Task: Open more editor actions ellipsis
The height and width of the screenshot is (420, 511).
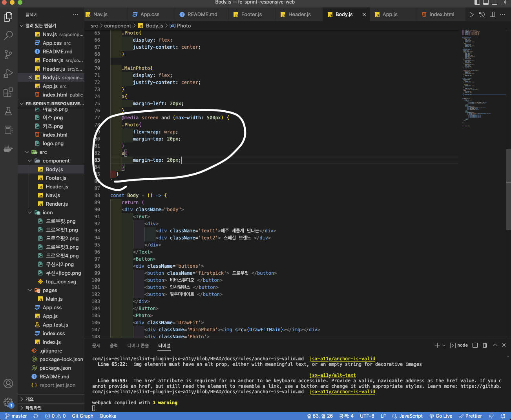Action: [502, 15]
